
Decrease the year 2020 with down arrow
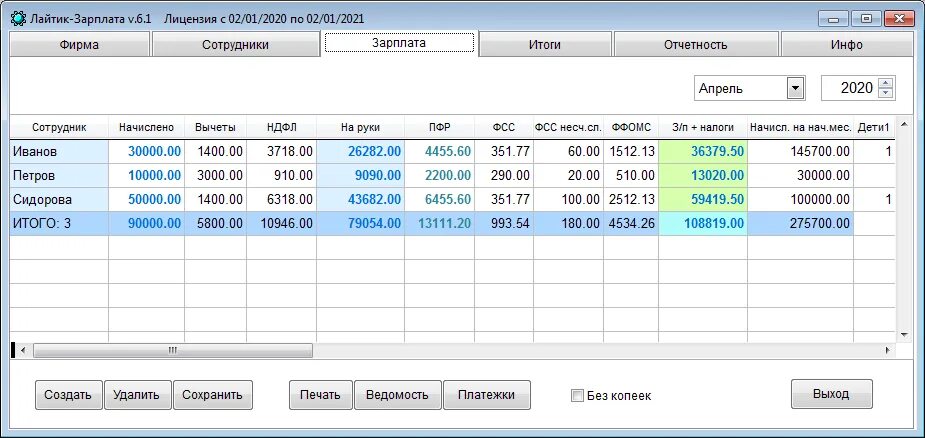(885, 93)
